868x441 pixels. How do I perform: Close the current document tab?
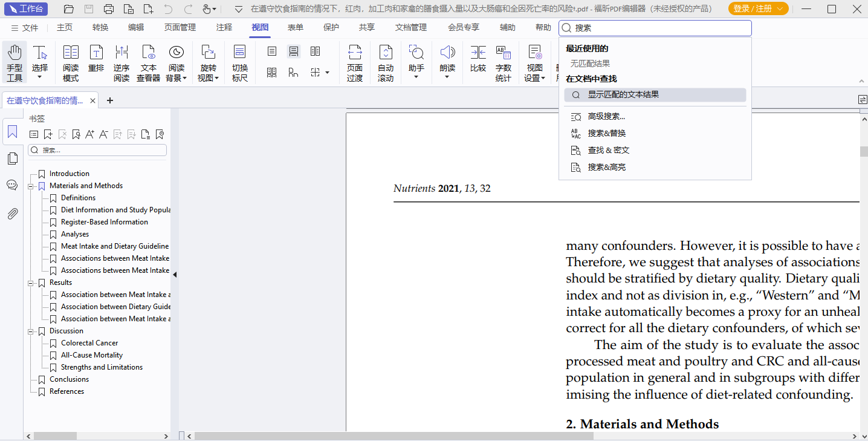pos(93,100)
